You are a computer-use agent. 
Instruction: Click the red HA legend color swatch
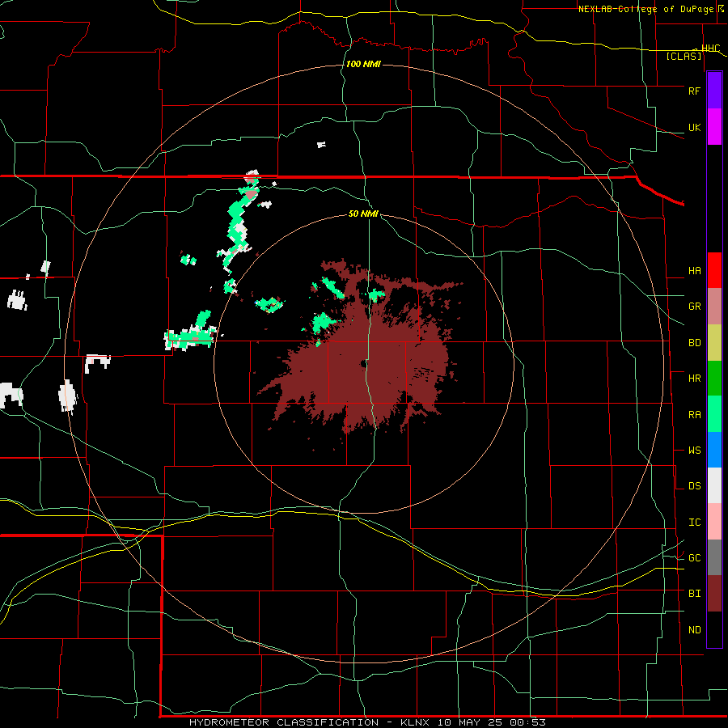[x=714, y=270]
